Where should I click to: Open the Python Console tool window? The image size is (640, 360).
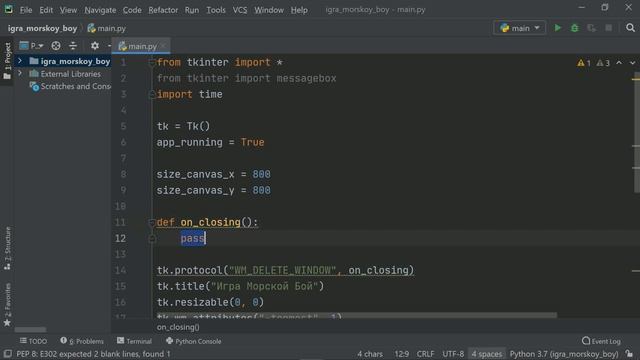tap(193, 341)
